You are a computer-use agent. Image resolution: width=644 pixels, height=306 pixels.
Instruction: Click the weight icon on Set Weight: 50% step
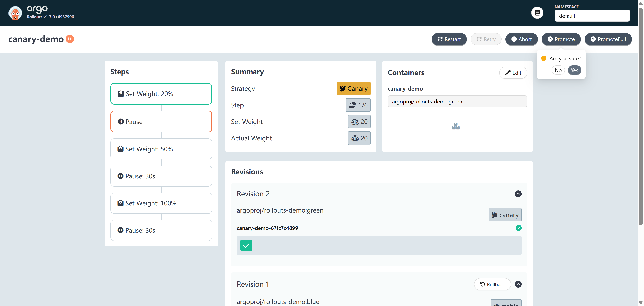121,149
